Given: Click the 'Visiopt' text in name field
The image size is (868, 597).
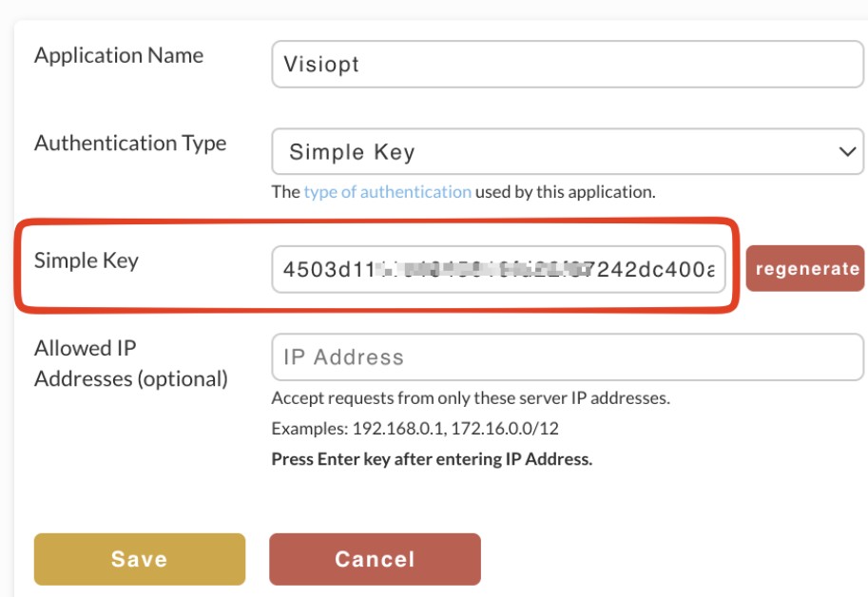Looking at the screenshot, I should coord(321,65).
